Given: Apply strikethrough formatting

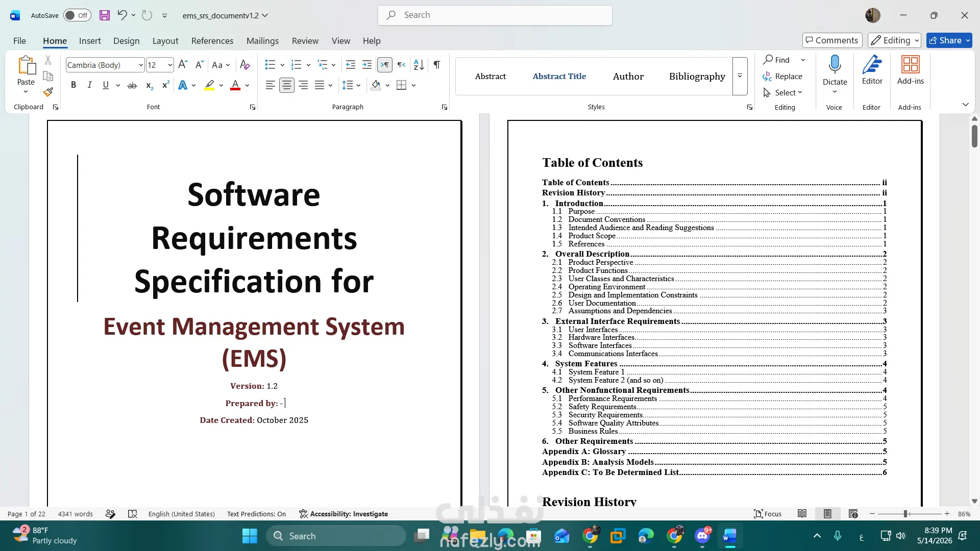Looking at the screenshot, I should pos(132,85).
